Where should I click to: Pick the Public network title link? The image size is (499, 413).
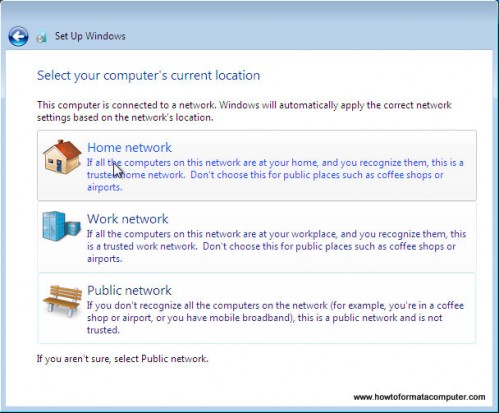129,290
